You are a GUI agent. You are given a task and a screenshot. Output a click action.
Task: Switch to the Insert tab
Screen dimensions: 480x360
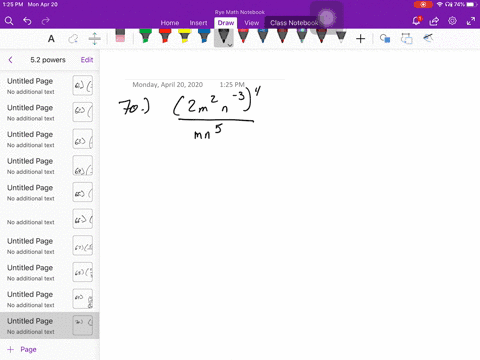(x=198, y=23)
